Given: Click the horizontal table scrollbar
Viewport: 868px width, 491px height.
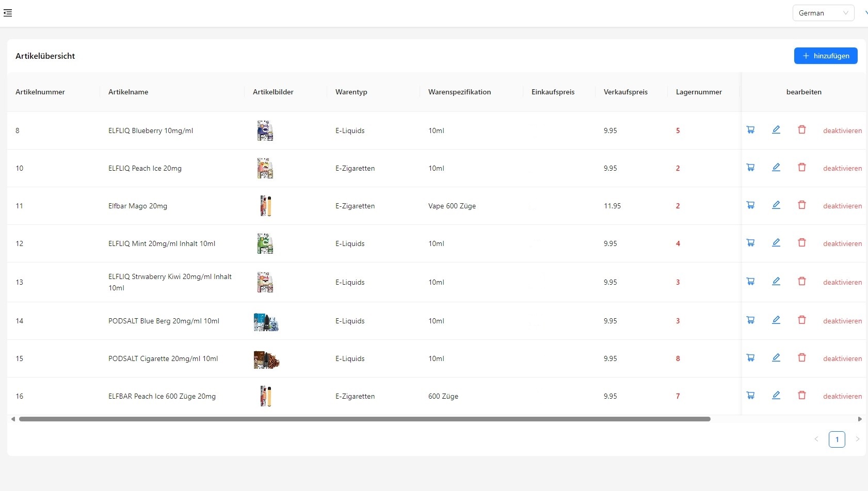Looking at the screenshot, I should (365, 419).
